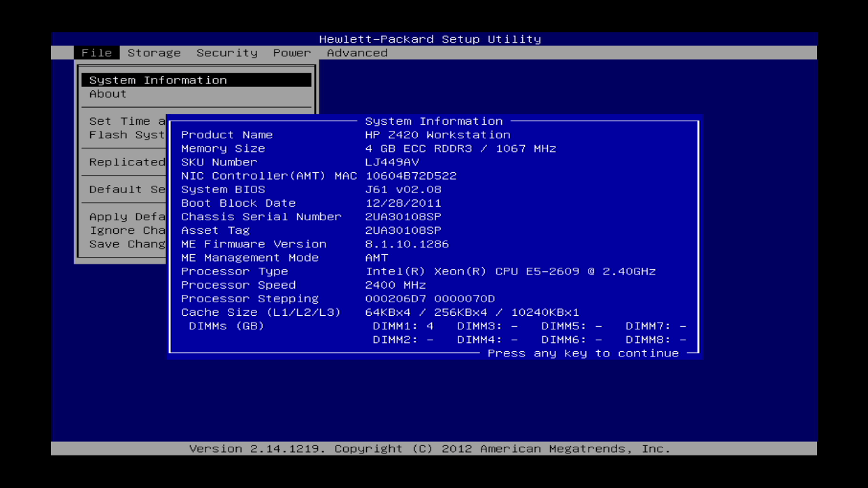This screenshot has height=488, width=868.
Task: Click '2400 MHz' speed value
Action: click(395, 285)
